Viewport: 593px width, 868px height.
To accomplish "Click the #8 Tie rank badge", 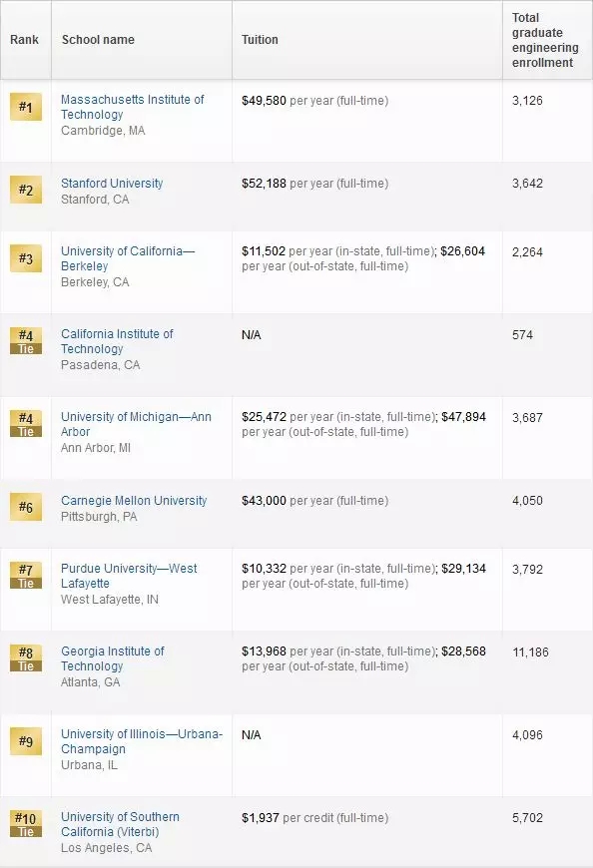I will [x=26, y=658].
